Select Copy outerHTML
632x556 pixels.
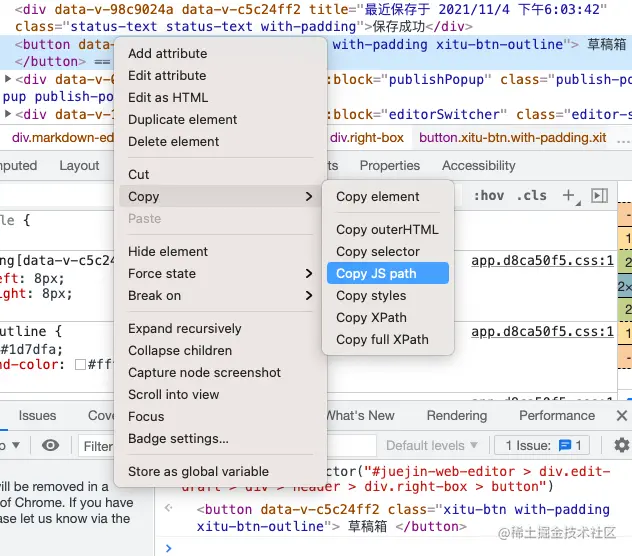coord(388,229)
